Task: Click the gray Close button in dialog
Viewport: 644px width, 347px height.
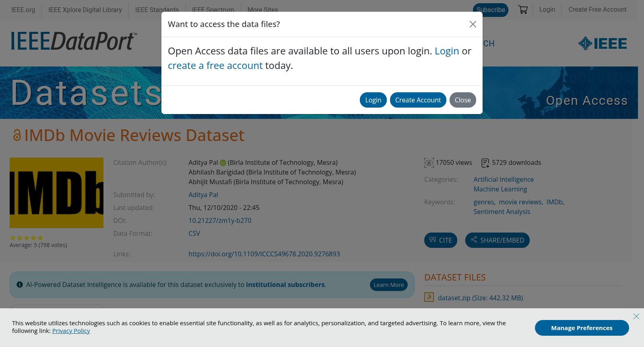Action: [x=462, y=100]
